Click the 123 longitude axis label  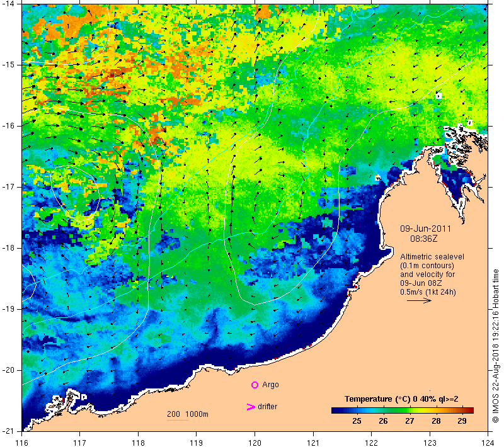[430, 443]
